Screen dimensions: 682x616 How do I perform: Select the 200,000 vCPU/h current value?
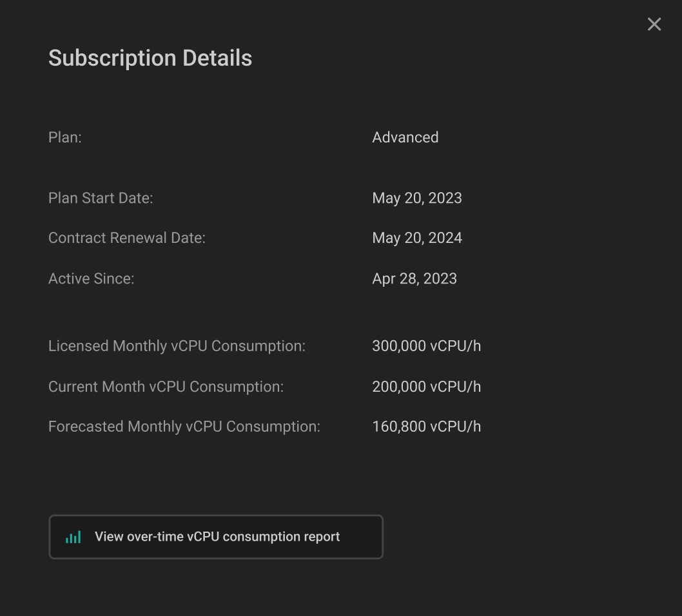(x=426, y=387)
